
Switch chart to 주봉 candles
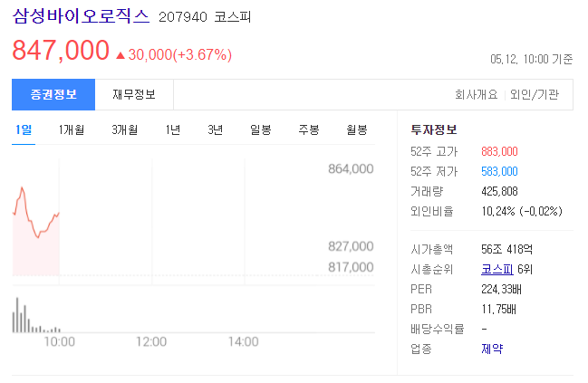click(309, 130)
